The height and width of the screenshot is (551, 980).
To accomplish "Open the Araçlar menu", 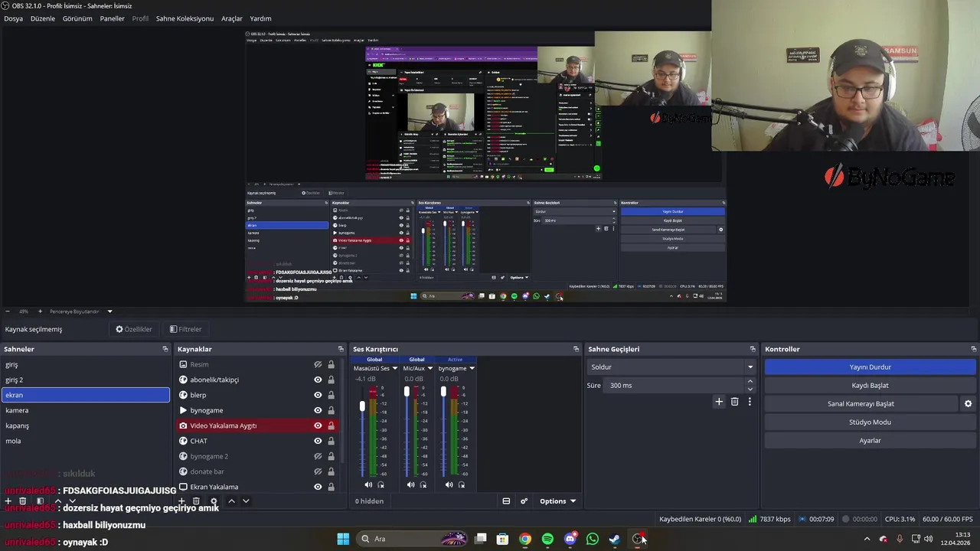I will click(232, 18).
